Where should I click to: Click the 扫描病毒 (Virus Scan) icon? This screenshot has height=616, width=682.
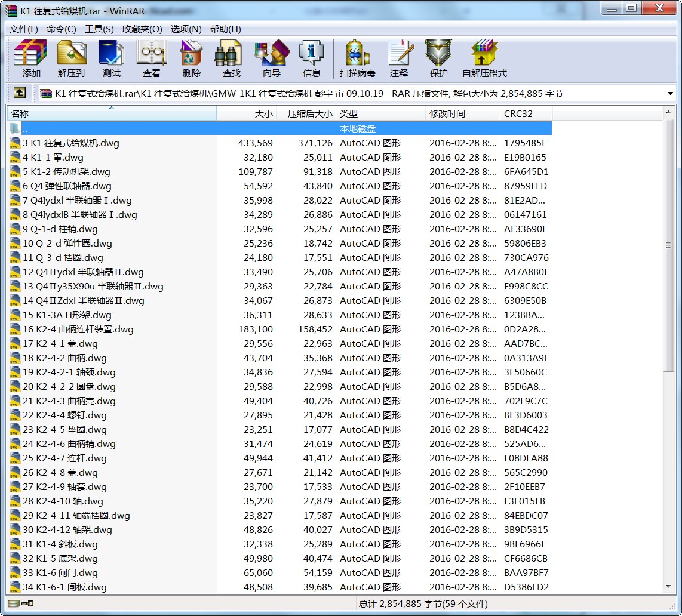pos(357,59)
